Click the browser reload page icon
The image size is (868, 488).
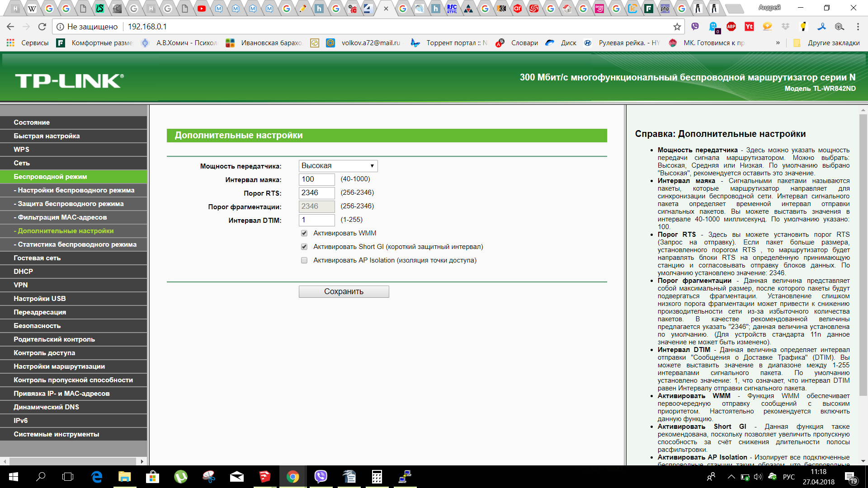(42, 27)
